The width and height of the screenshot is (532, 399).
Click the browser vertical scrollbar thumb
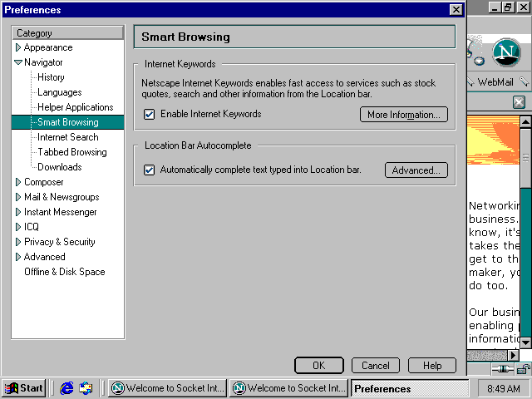click(525, 157)
